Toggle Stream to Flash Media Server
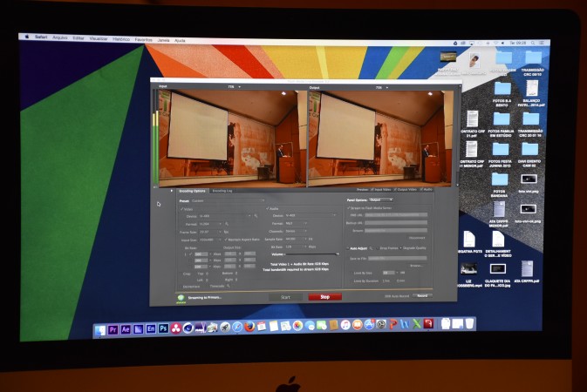Screen dimensions: 587x392 (x=349, y=207)
